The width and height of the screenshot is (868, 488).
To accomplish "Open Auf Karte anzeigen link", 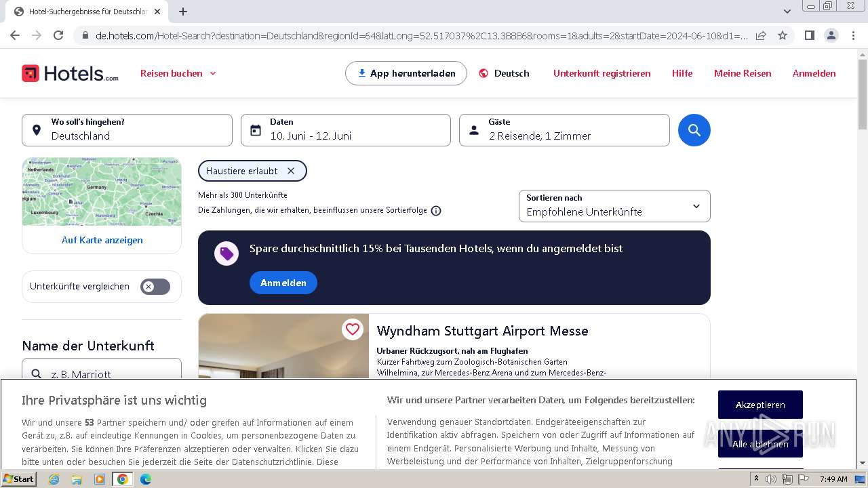I will point(102,240).
